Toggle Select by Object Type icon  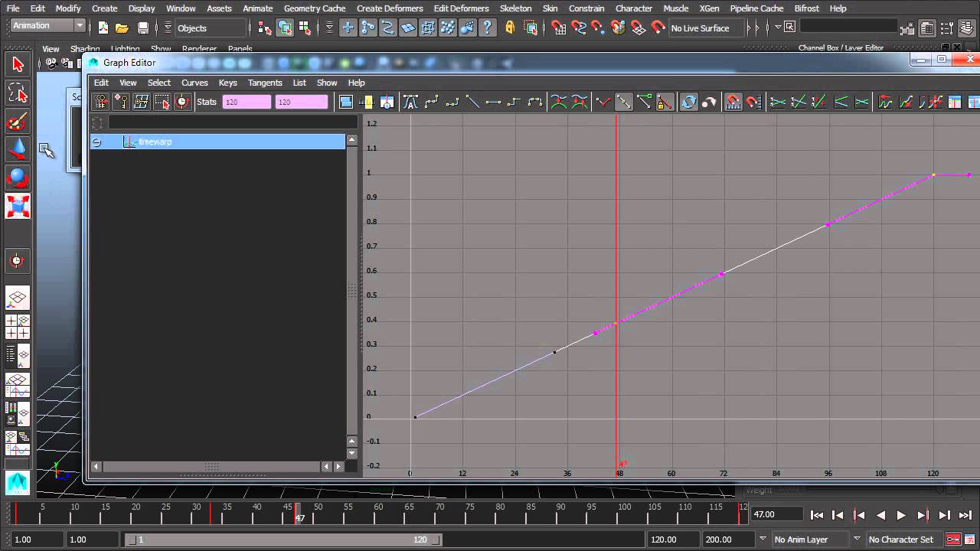tap(285, 28)
